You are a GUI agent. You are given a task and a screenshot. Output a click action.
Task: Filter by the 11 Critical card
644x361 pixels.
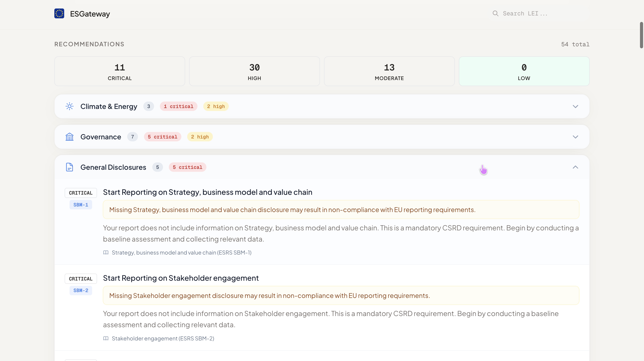point(119,71)
